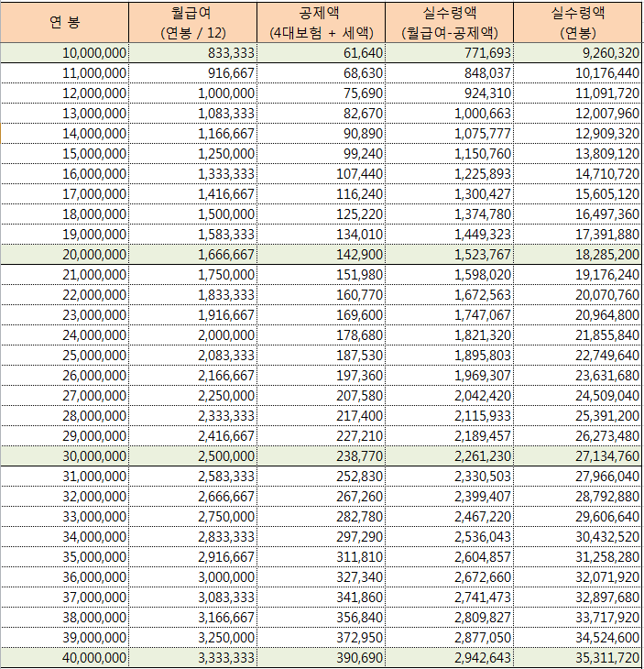Select net pay value 924,310

tap(450, 93)
